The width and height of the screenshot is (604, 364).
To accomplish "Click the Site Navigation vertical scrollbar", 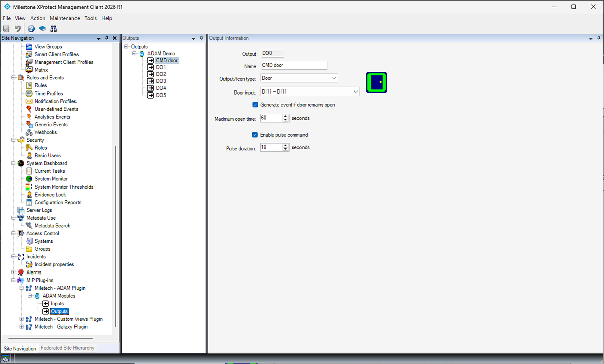I will pyautogui.click(x=116, y=236).
